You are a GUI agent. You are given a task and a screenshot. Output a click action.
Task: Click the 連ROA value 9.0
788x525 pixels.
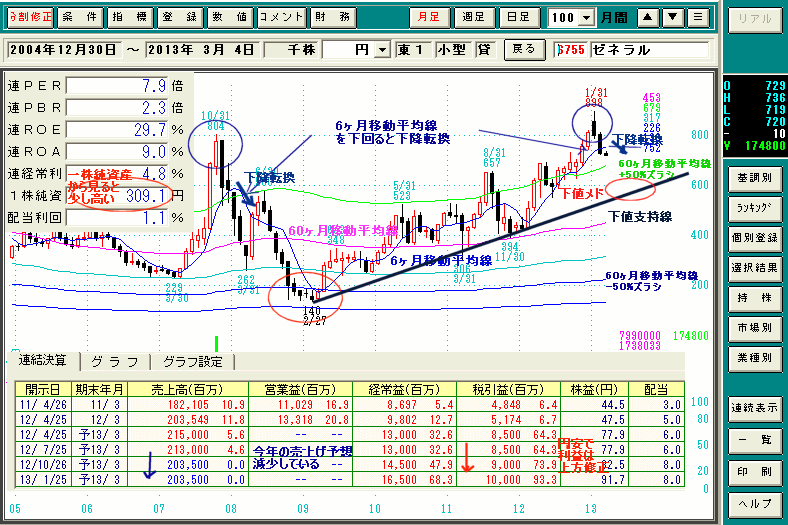117,152
